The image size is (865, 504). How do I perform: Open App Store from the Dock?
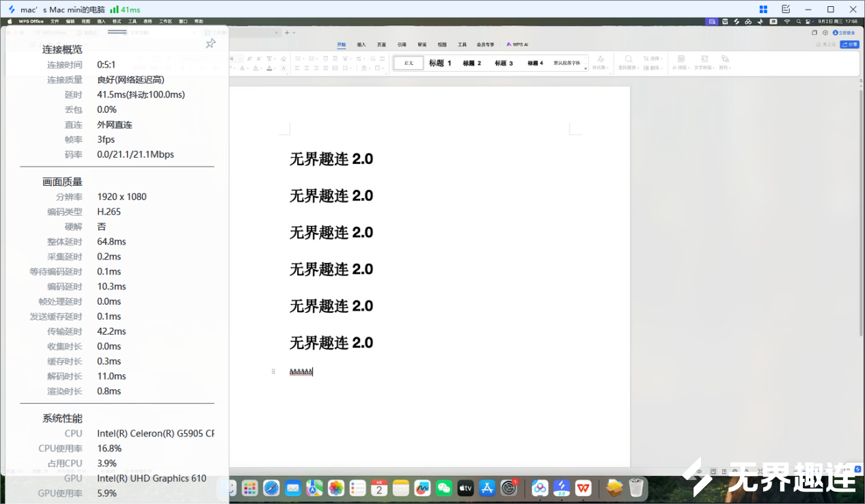[487, 488]
